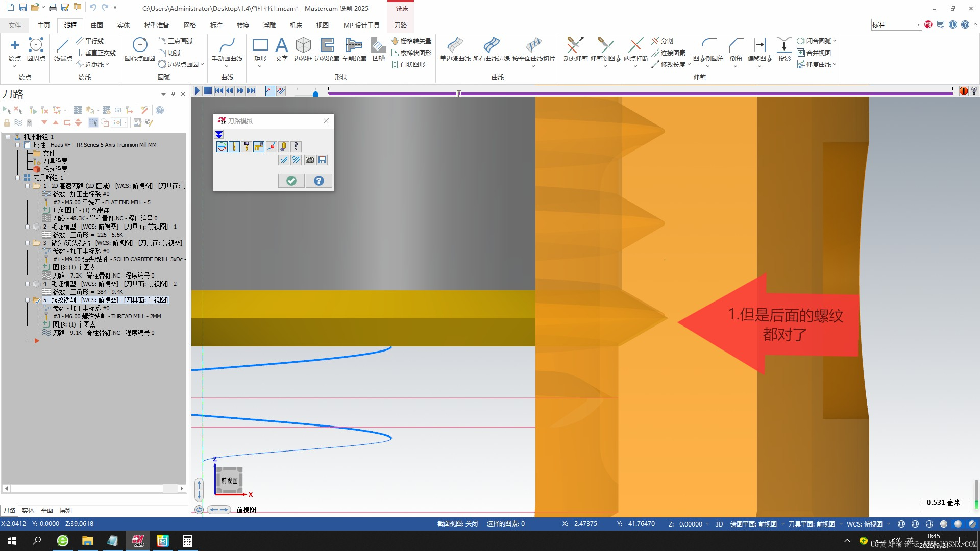Click the 投影 project tool
The image size is (980, 551).
[784, 49]
